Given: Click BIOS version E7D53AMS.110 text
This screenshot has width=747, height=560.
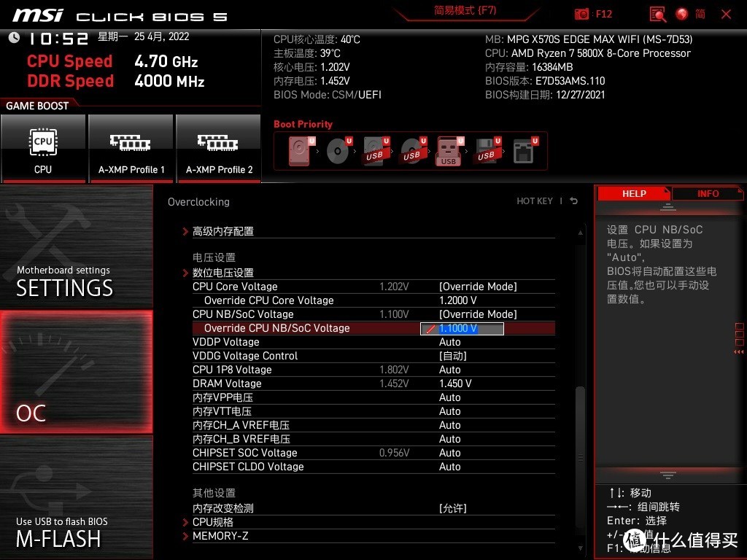Looking at the screenshot, I should coord(570,81).
